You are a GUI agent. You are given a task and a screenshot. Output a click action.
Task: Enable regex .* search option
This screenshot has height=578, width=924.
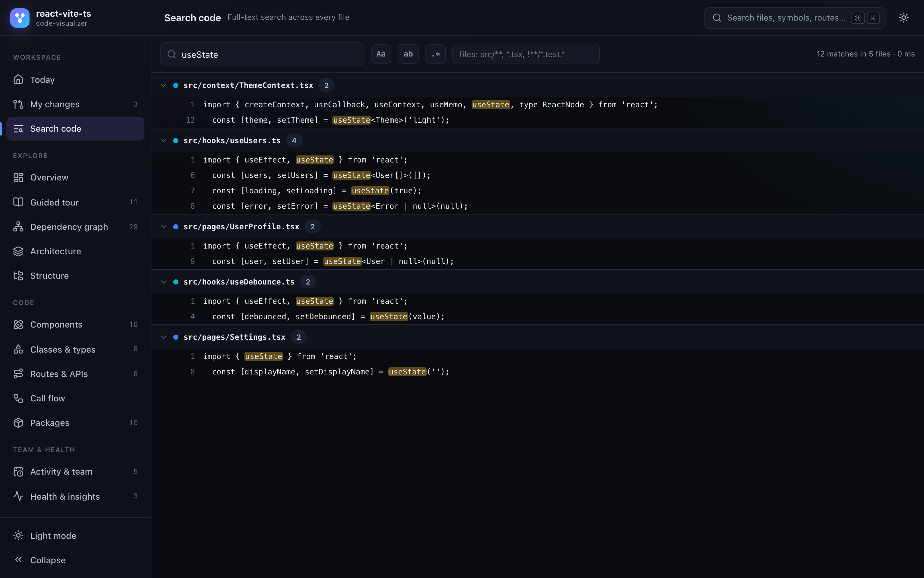[436, 54]
